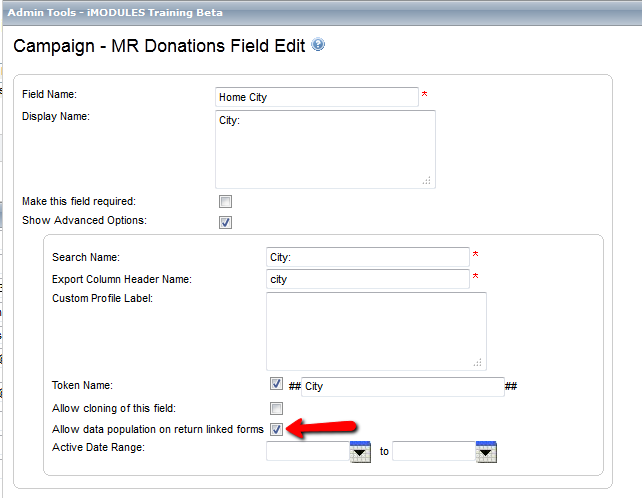The height and width of the screenshot is (498, 642).
Task: Click the Campaign - MR Donations Field Edit heading
Action: coord(159,46)
